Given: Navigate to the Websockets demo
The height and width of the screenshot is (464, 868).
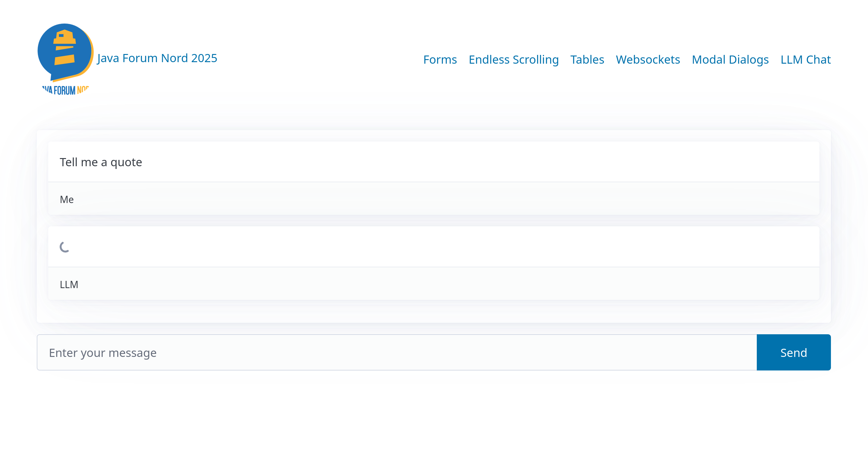Looking at the screenshot, I should (648, 60).
